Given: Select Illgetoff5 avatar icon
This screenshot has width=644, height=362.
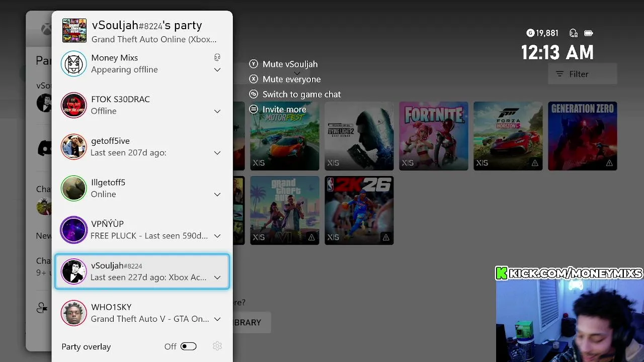Looking at the screenshot, I should (x=74, y=188).
